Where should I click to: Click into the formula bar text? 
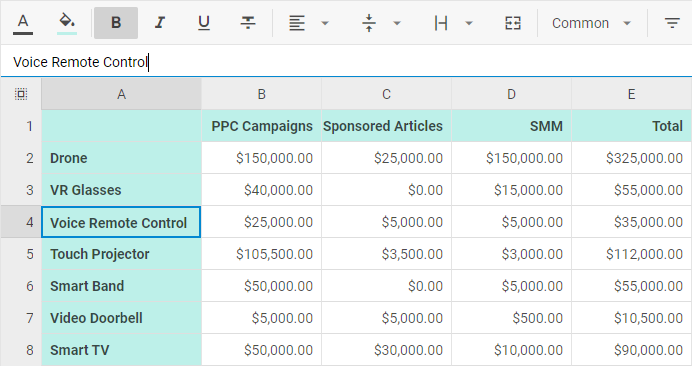pos(80,62)
